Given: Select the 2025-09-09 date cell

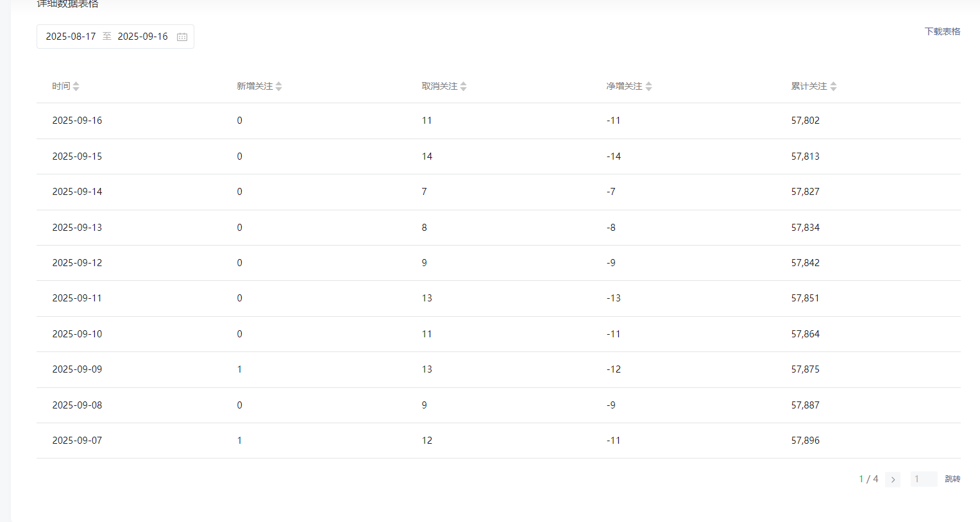Looking at the screenshot, I should 77,369.
